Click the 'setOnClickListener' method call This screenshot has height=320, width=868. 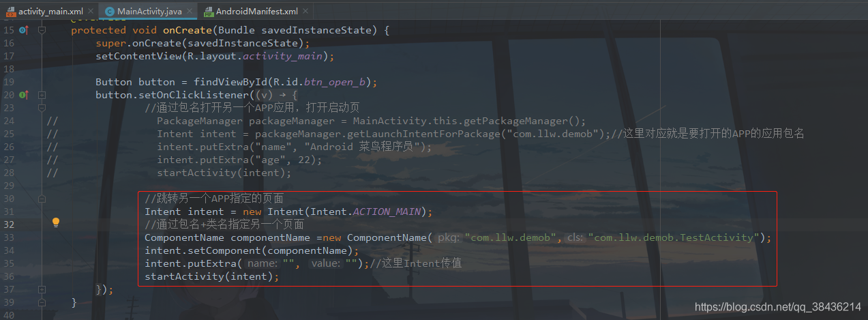194,95
